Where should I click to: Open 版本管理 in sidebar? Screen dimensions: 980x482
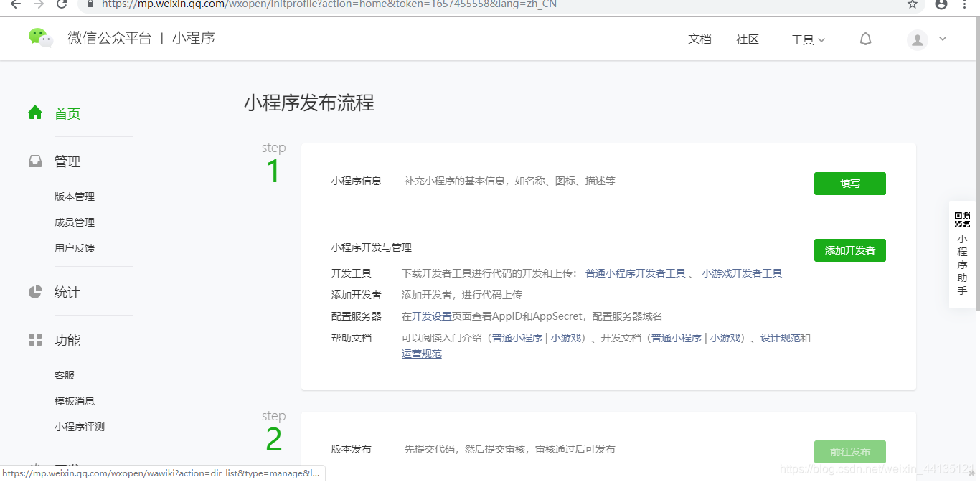75,197
